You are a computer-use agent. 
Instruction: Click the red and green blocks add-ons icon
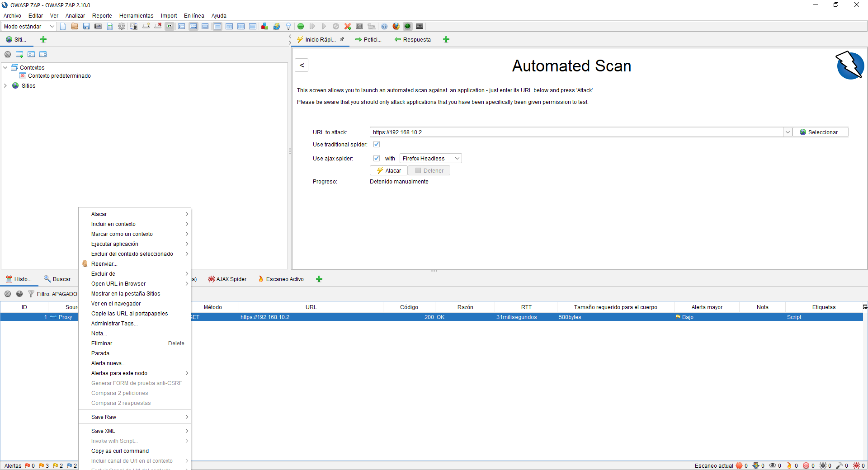(x=264, y=26)
